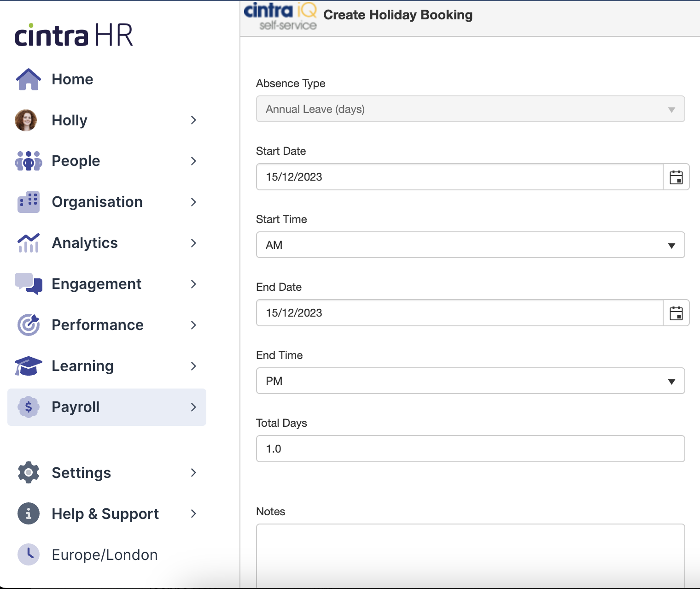Screen dimensions: 700x589
Task: Expand the Help & Support chevron
Action: tap(193, 514)
